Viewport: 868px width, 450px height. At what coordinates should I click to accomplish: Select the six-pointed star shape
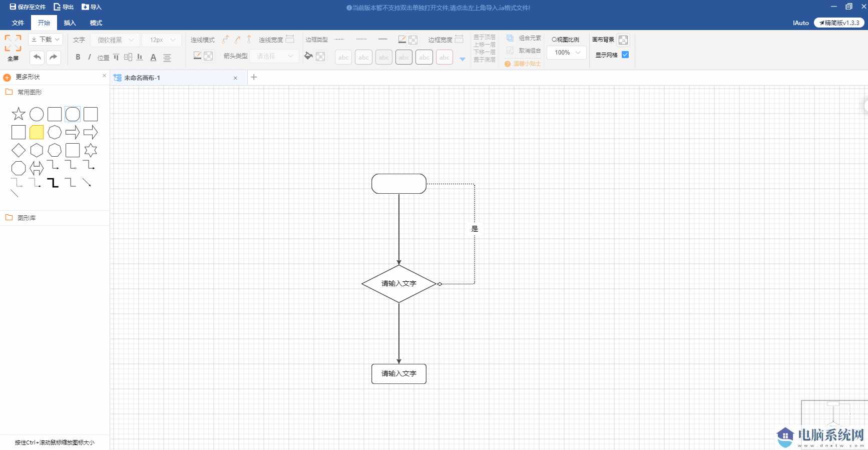coord(91,150)
